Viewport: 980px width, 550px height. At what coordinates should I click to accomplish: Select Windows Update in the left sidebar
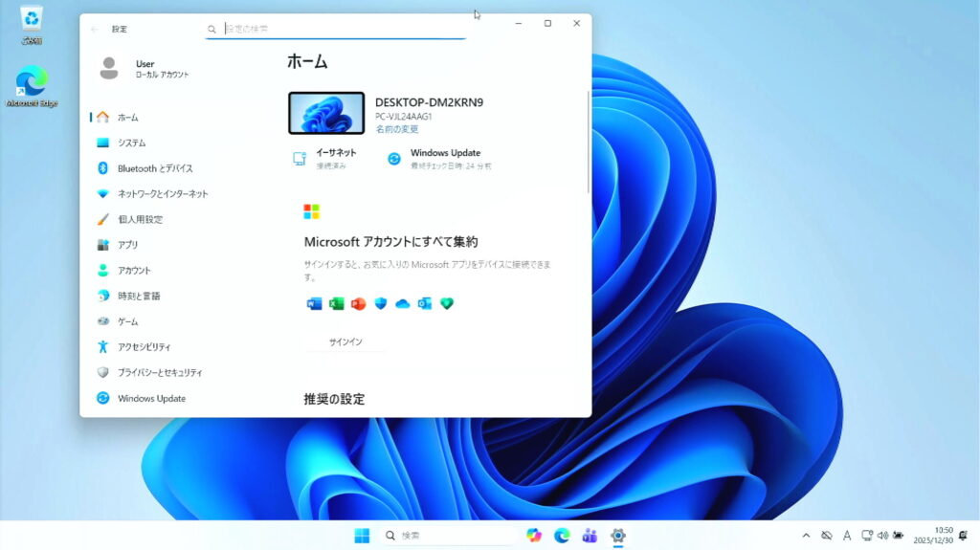click(x=151, y=398)
